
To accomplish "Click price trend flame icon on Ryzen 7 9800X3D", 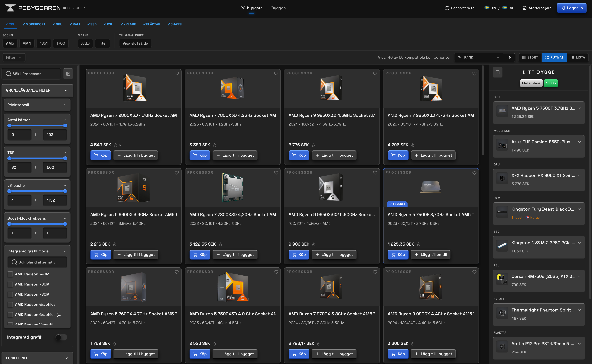I will coord(115,145).
